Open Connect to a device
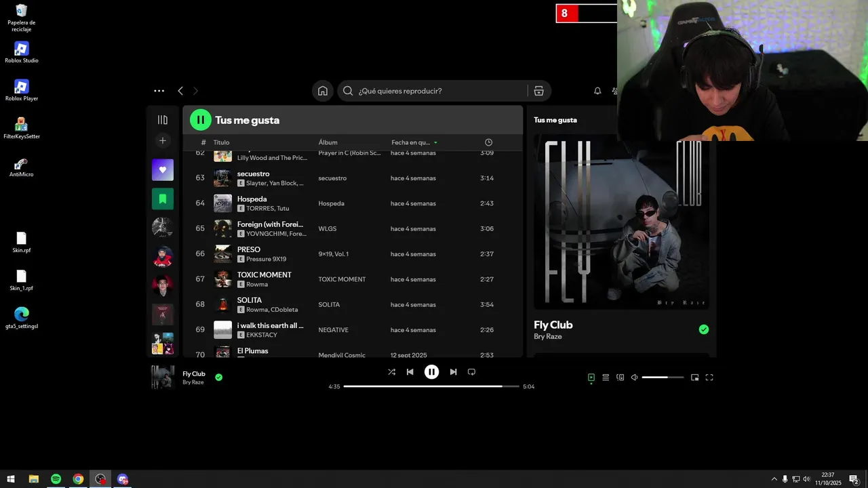Screen dimensions: 868x488 pos(620,378)
